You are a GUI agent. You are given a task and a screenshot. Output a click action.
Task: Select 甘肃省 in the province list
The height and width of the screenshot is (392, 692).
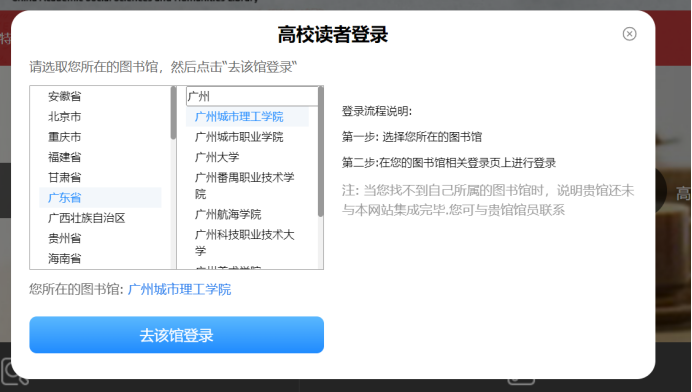[100, 177]
